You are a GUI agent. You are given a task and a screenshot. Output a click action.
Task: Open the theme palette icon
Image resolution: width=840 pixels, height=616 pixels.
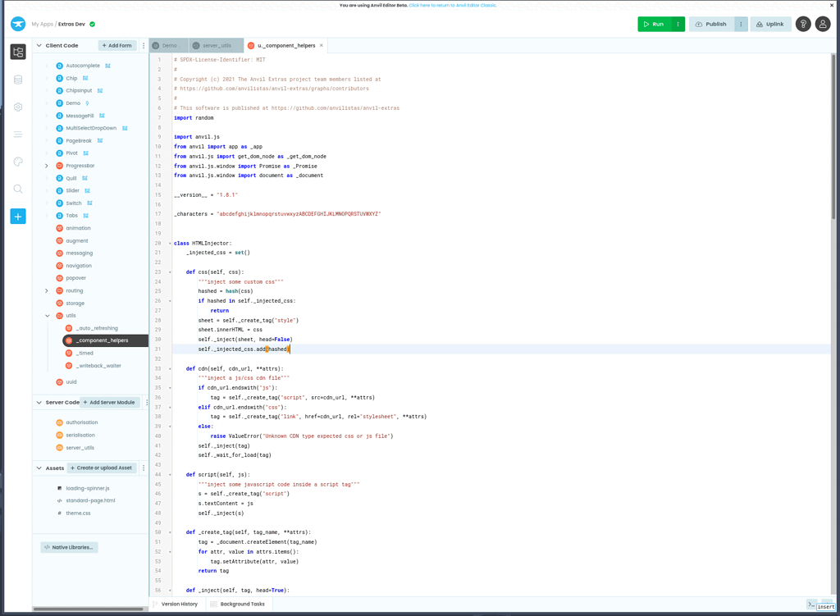18,162
